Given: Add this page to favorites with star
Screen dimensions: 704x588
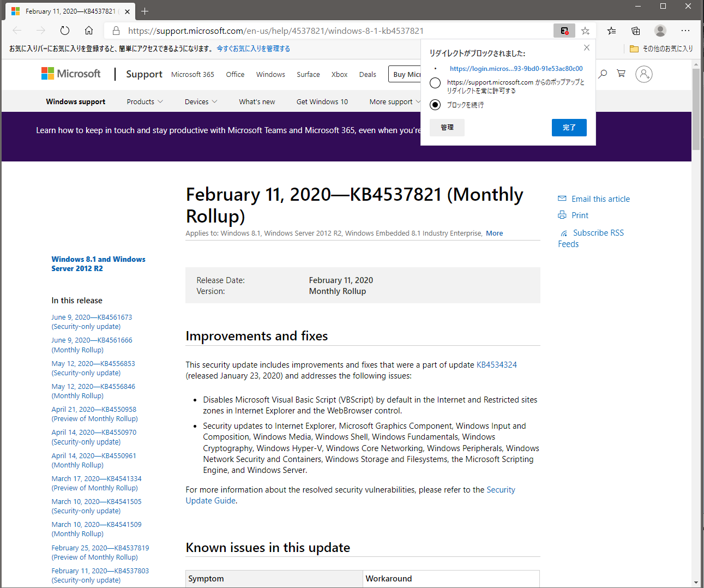Looking at the screenshot, I should pos(585,31).
